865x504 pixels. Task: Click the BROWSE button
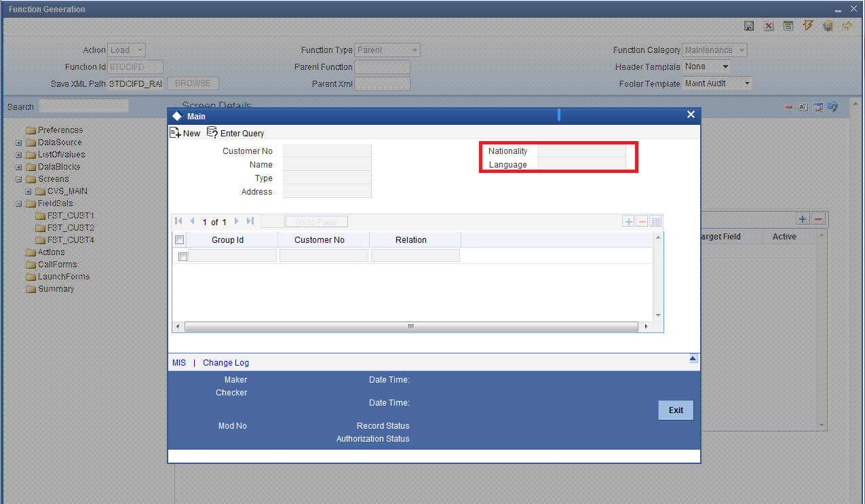coord(193,83)
